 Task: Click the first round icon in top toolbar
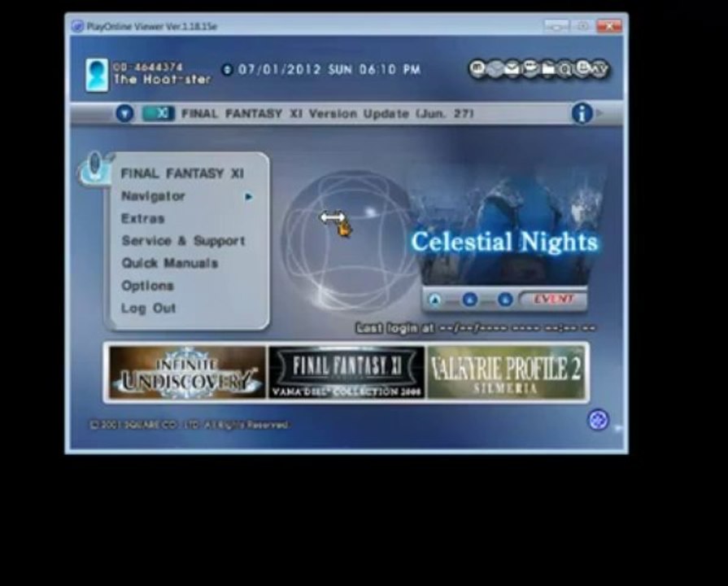477,69
